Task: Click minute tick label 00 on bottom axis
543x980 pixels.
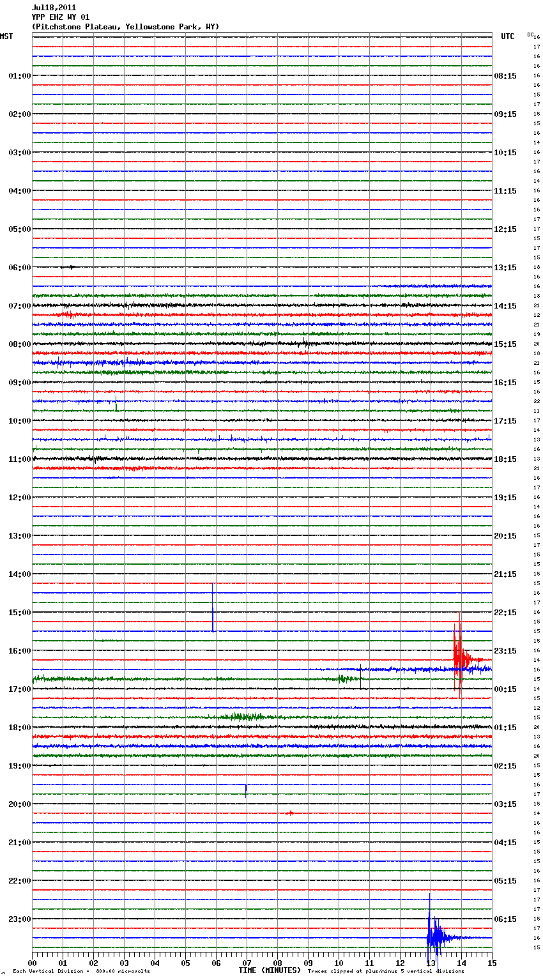Action: tap(32, 962)
